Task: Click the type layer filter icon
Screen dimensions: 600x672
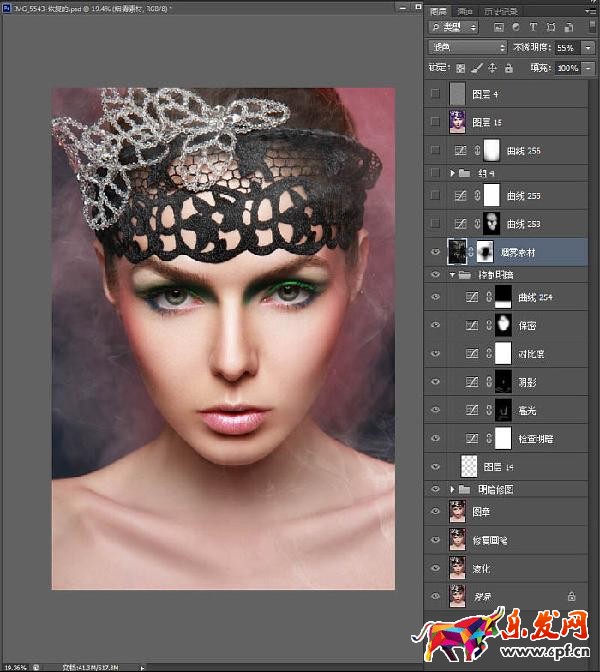Action: pos(532,27)
